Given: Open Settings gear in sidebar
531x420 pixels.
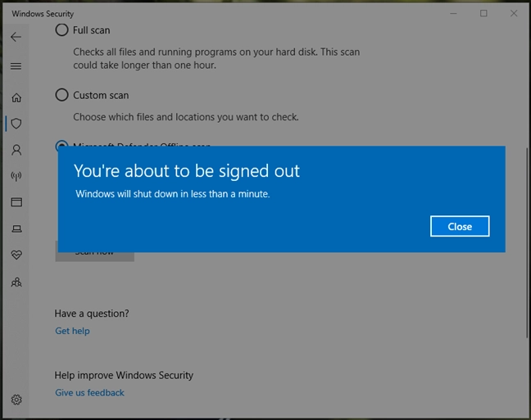Looking at the screenshot, I should (x=16, y=400).
